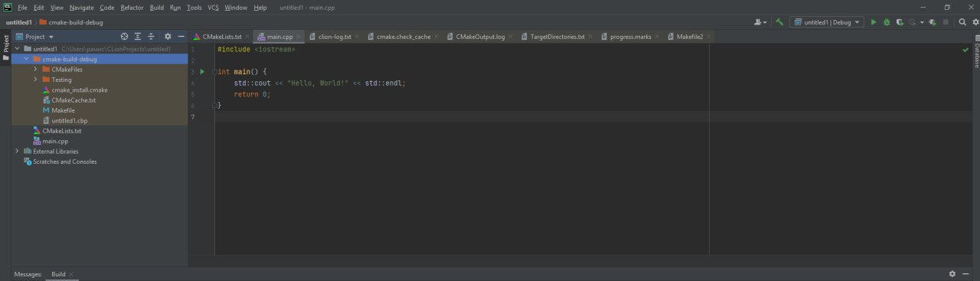
Task: Collapse main function fold marker on line 3
Action: [x=215, y=71]
